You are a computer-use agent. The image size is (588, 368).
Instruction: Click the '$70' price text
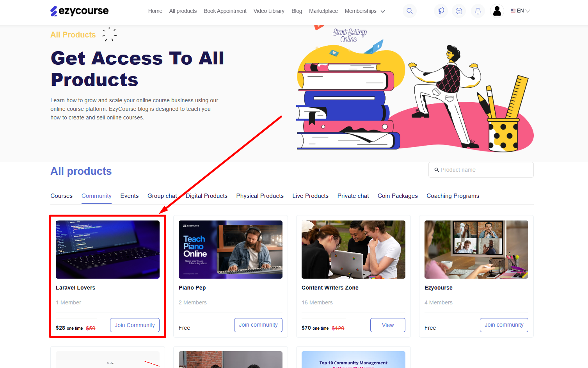tap(306, 328)
